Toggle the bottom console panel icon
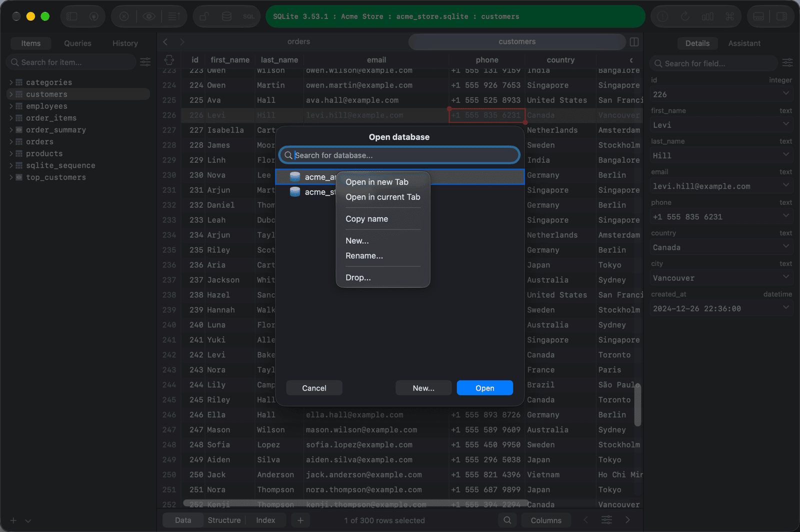 (758, 16)
